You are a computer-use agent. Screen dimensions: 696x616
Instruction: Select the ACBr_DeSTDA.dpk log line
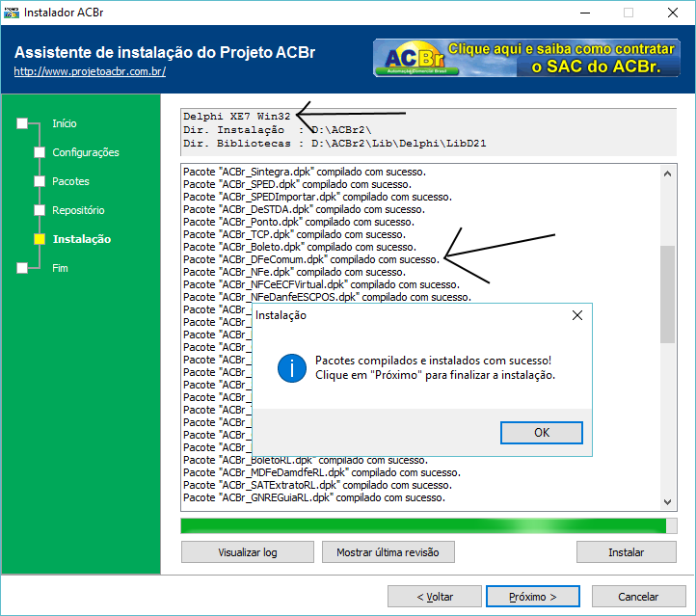304,209
